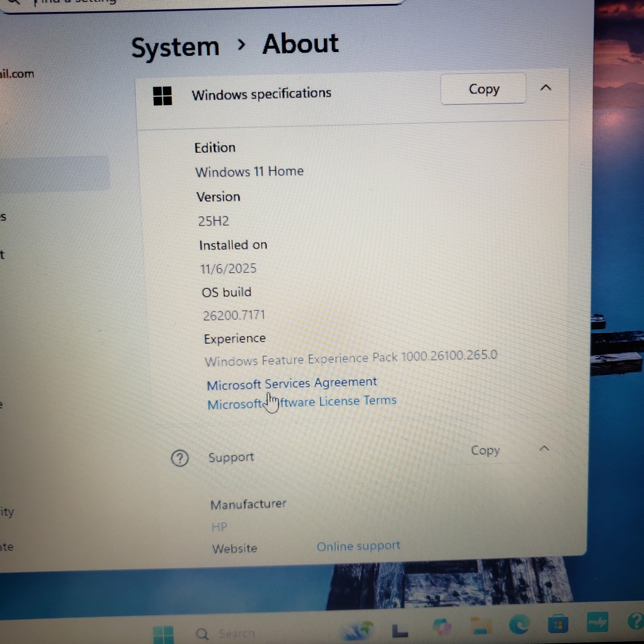
Task: Open the Microsoft Services Agreement link
Action: [292, 383]
